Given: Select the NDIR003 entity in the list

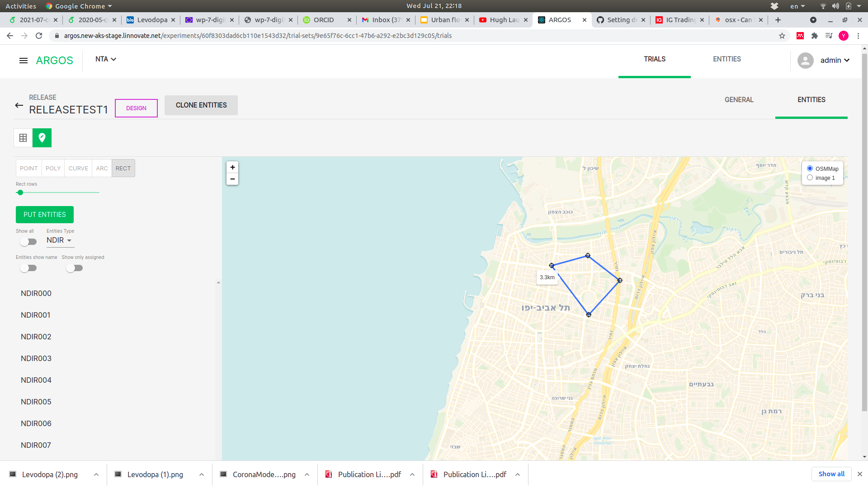Looking at the screenshot, I should (x=36, y=358).
